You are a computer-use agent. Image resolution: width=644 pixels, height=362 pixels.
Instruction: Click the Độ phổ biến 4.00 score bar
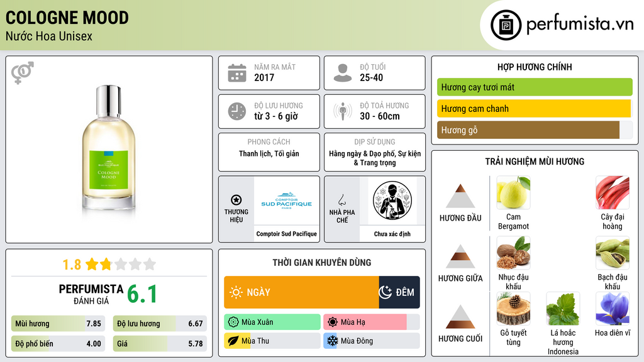58,344
